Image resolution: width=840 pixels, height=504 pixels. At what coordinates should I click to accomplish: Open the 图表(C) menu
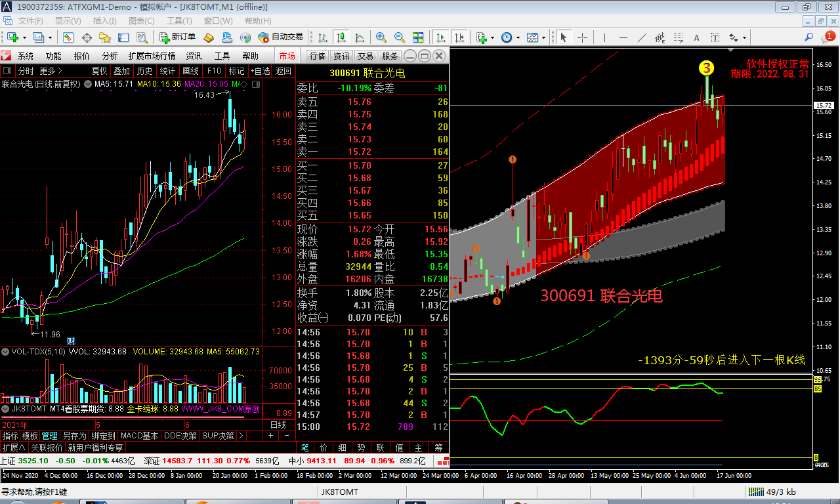coord(142,21)
